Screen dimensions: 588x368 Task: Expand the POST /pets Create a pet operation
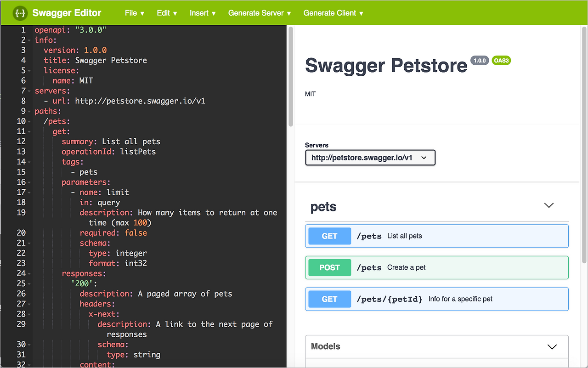[x=436, y=267]
